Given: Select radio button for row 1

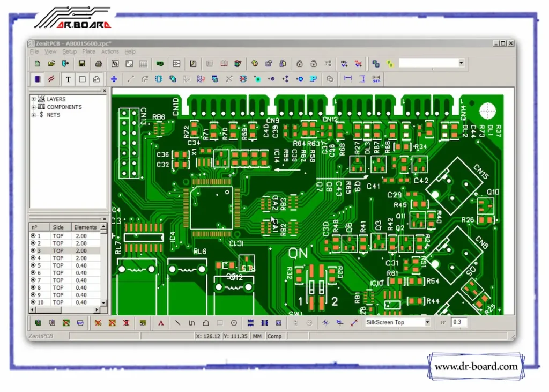Looking at the screenshot, I should tap(33, 236).
